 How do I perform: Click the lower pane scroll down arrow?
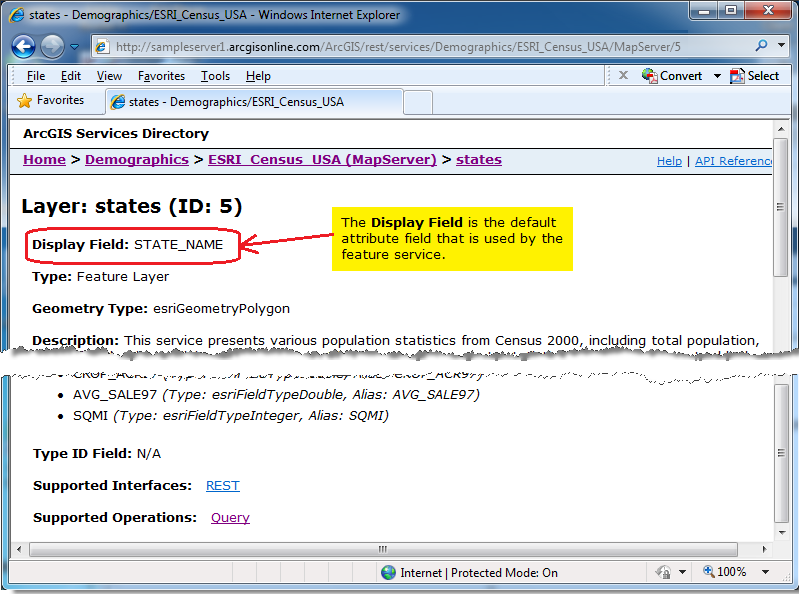coord(782,533)
